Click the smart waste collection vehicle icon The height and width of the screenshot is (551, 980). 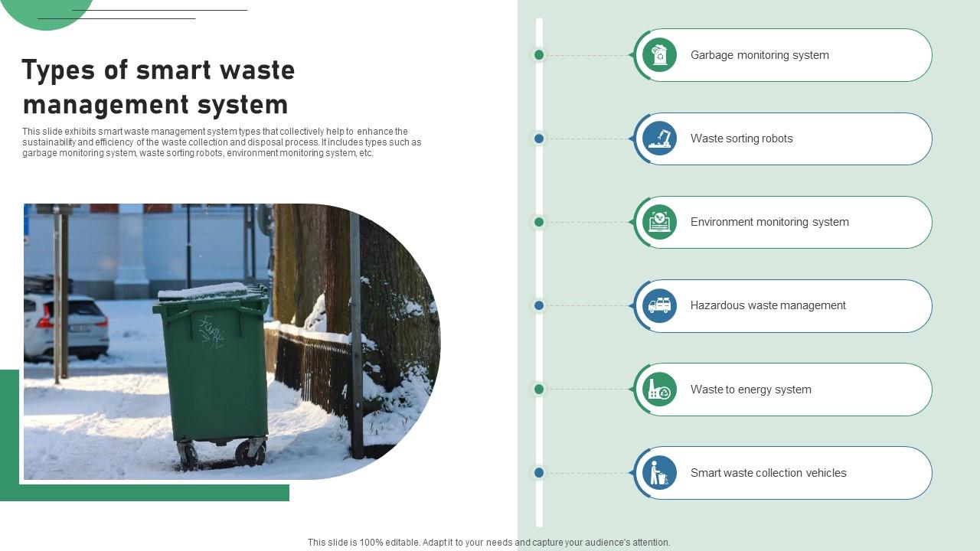point(658,472)
